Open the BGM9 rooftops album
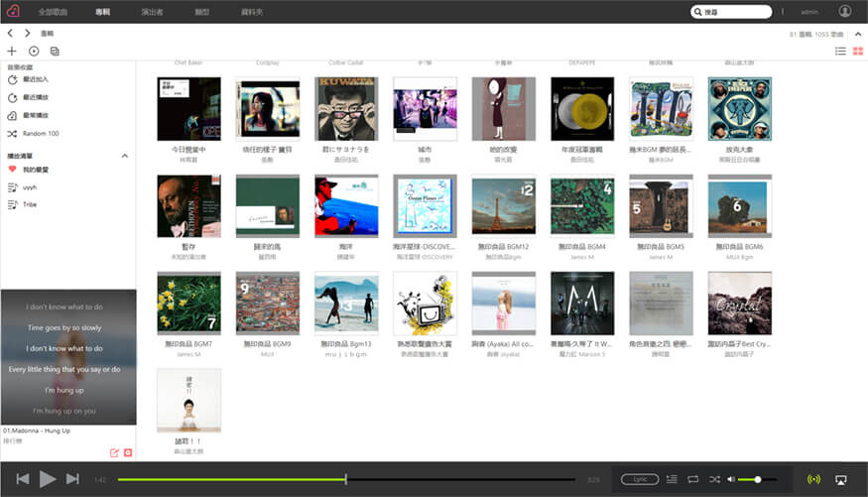This screenshot has height=497, width=868. (268, 303)
